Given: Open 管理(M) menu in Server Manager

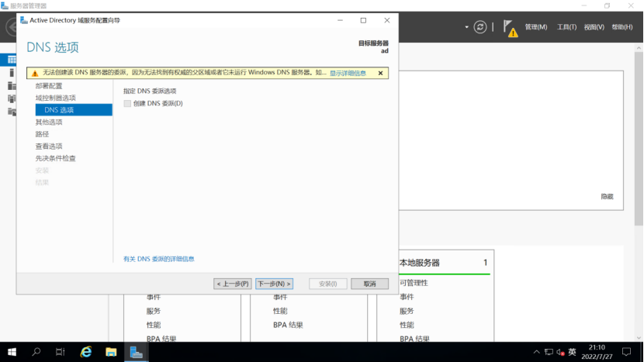Looking at the screenshot, I should [x=536, y=27].
